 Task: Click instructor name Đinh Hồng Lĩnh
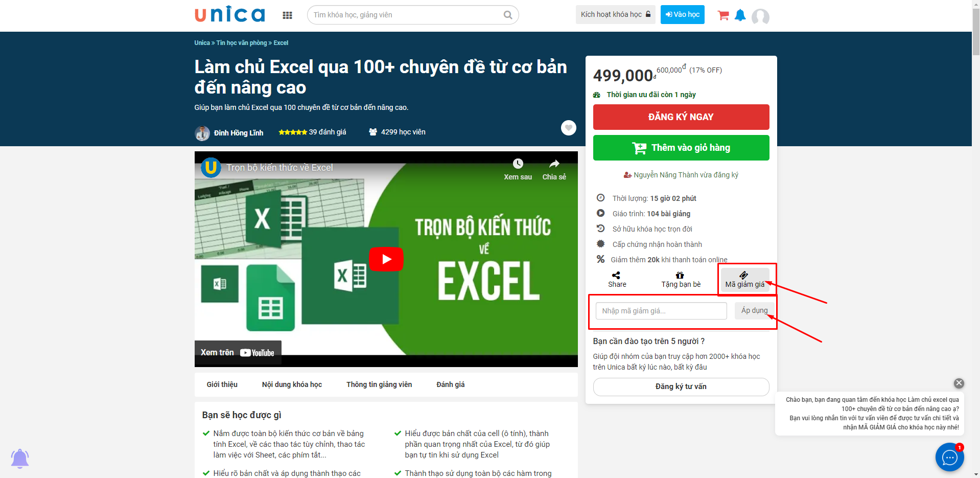tap(239, 133)
